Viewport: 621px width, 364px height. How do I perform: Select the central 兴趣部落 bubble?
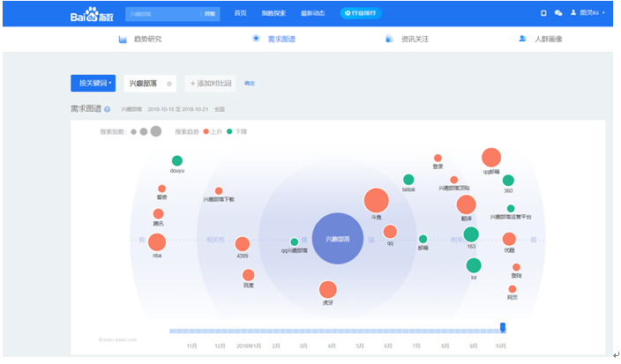coord(338,239)
